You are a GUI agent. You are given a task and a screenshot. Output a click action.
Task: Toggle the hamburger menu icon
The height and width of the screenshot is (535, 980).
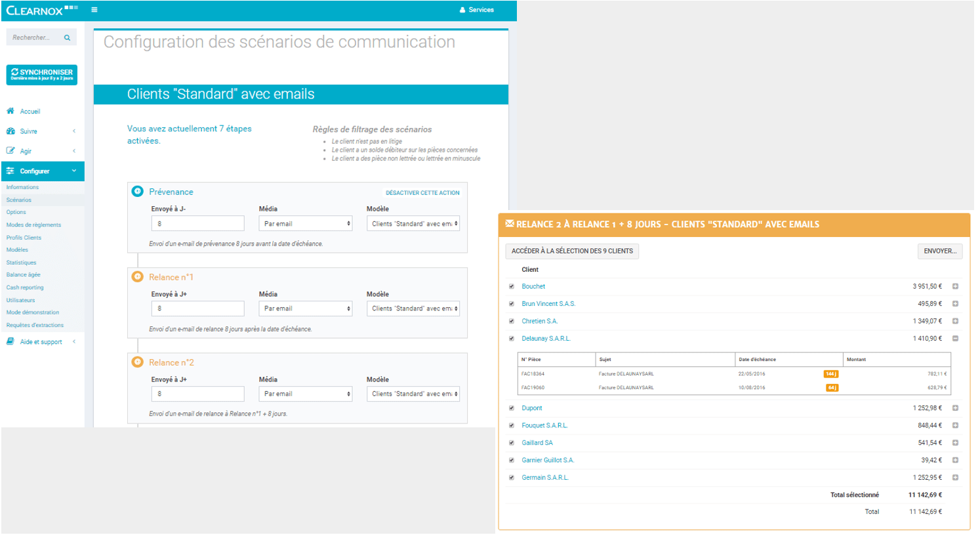tap(94, 10)
